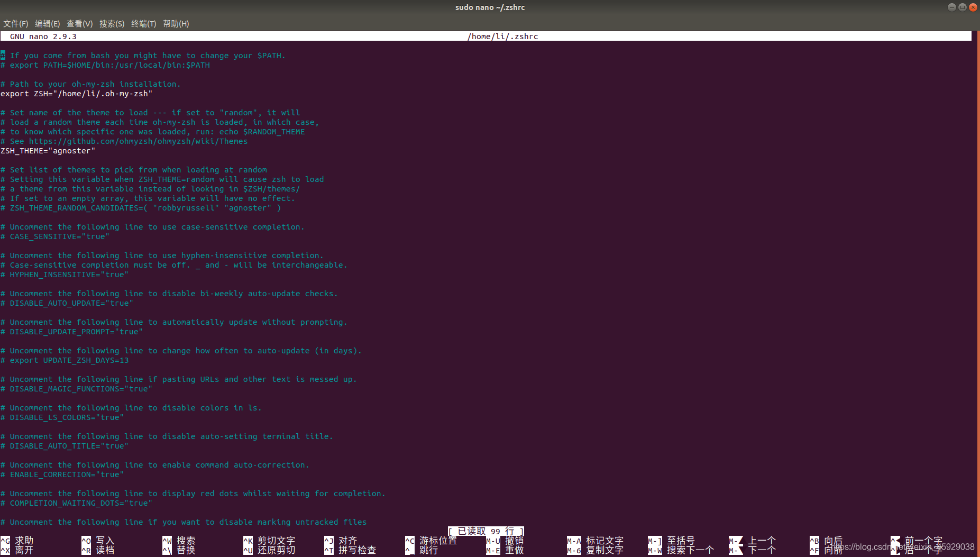Image resolution: width=980 pixels, height=557 pixels.
Task: Click the 上一个 previous shortcut
Action: pos(753,541)
